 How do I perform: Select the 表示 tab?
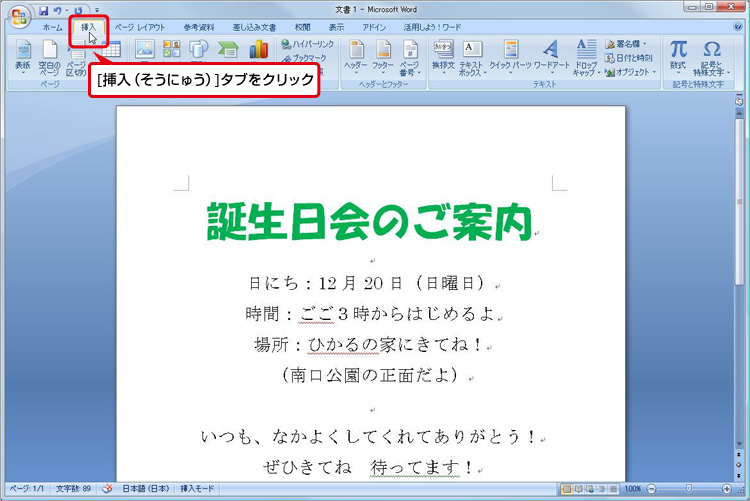pyautogui.click(x=336, y=28)
